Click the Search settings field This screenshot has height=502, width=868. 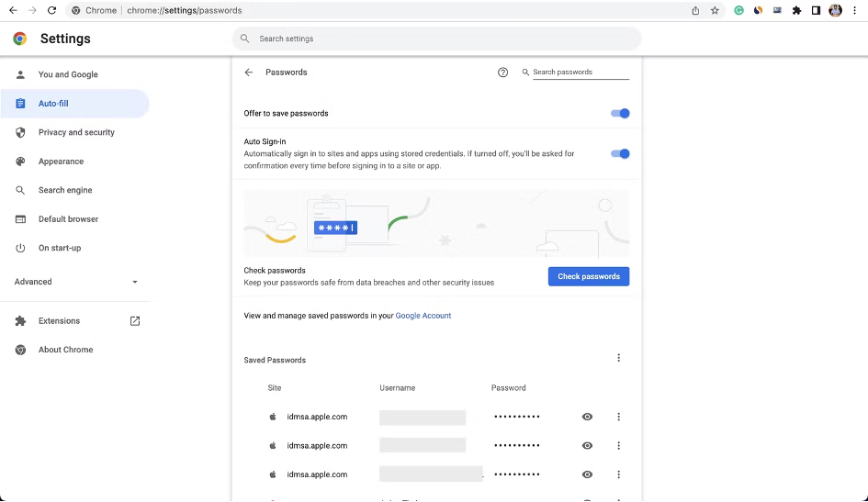pyautogui.click(x=436, y=39)
